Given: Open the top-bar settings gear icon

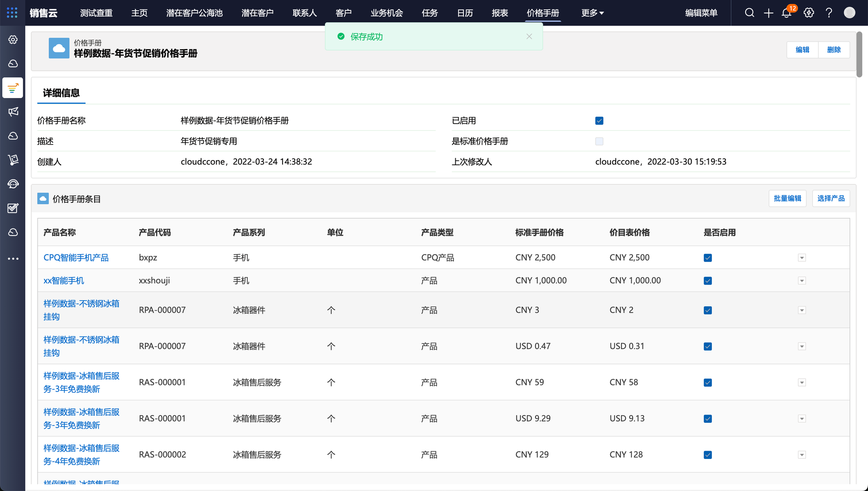Looking at the screenshot, I should click(x=809, y=13).
